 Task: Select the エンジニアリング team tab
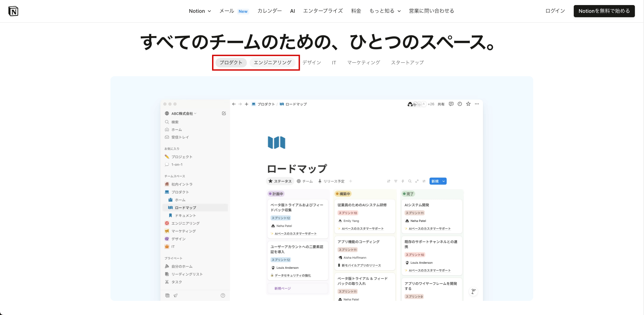click(x=273, y=63)
